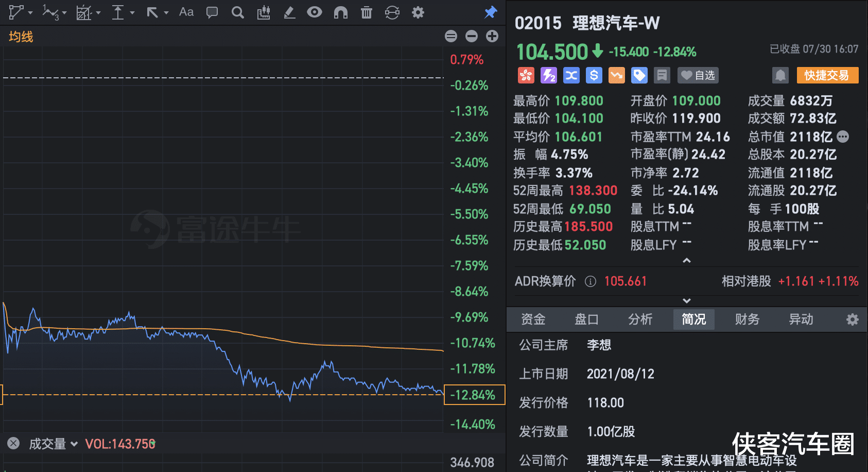This screenshot has height=472, width=868.
Task: Select the magnet snap tool
Action: (x=341, y=12)
